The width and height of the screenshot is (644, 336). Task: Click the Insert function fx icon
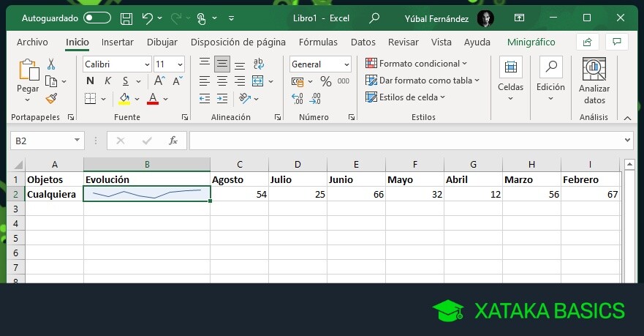click(x=173, y=141)
